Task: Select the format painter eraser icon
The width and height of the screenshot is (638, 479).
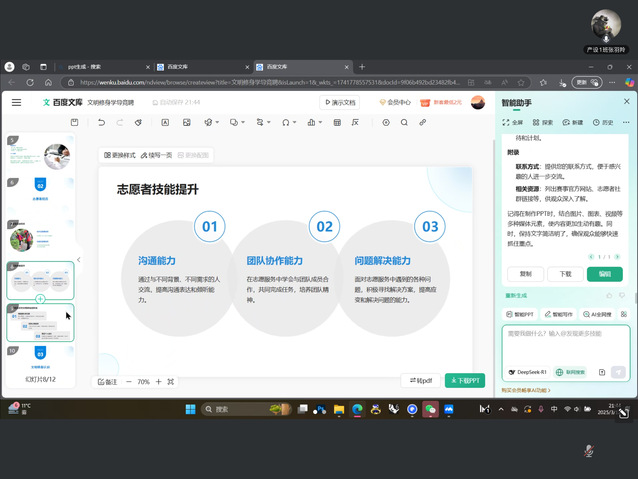Action: (138, 122)
